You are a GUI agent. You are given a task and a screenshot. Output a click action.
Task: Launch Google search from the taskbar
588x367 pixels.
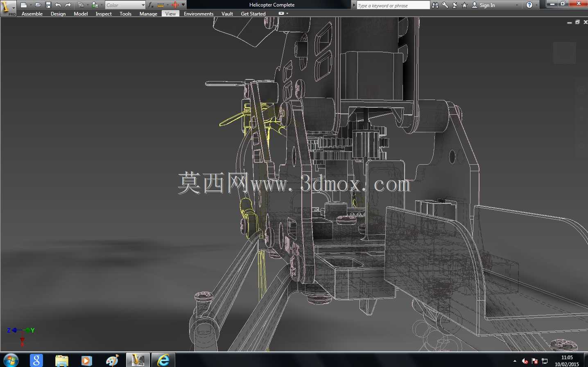(36, 360)
